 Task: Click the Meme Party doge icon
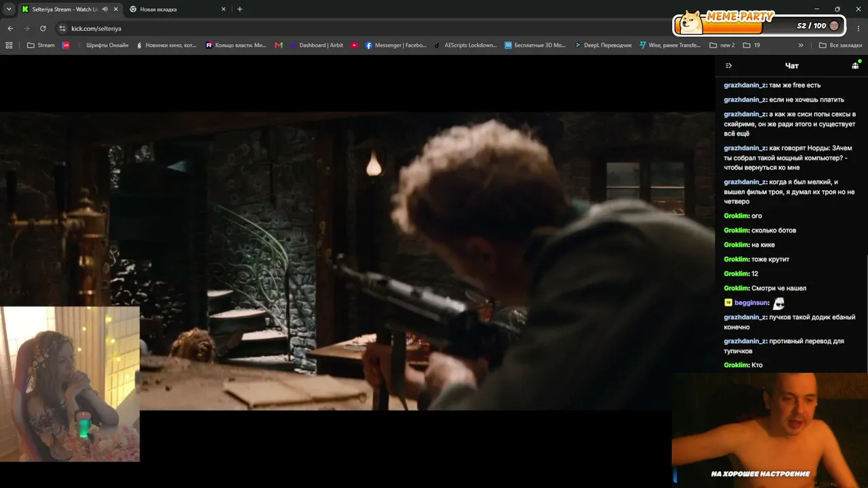pos(691,23)
